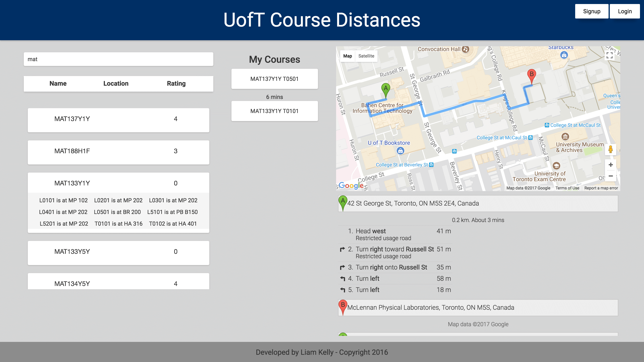
Task: Click the course search input field
Action: 119,59
